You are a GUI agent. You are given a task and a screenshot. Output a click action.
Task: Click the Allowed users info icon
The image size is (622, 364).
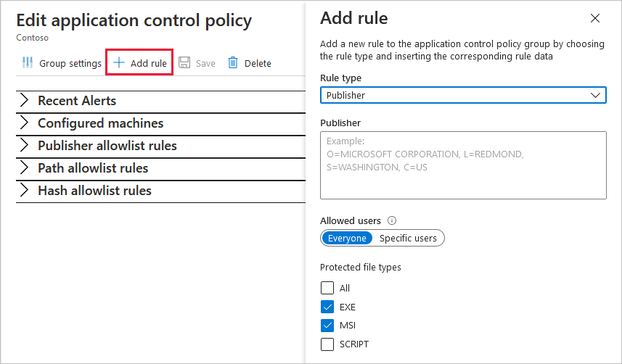[392, 220]
